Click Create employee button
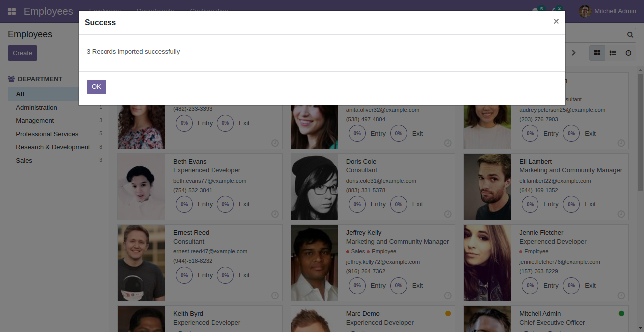 click(x=22, y=53)
